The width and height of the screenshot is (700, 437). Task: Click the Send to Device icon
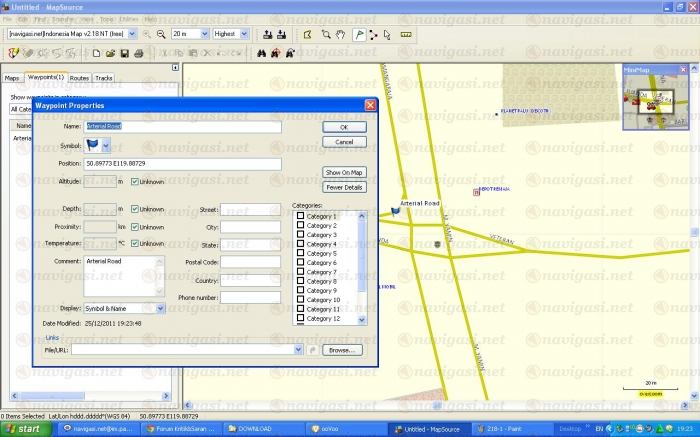point(282,33)
